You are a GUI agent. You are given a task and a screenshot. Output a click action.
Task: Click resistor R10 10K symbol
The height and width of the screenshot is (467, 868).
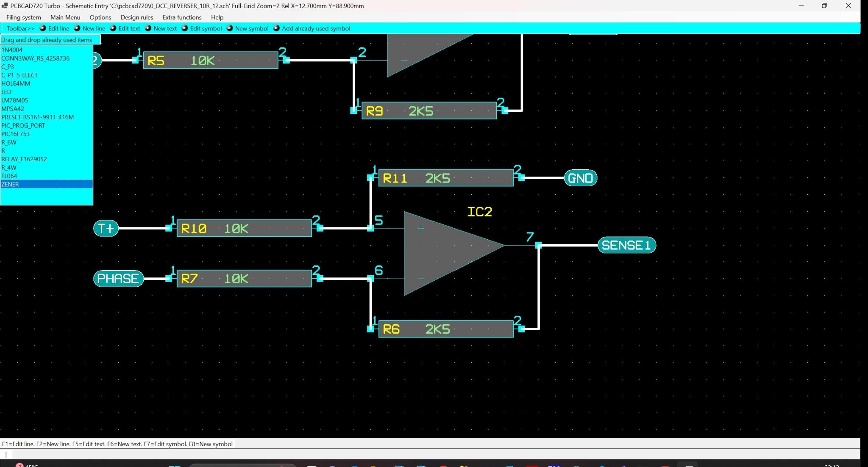pyautogui.click(x=244, y=228)
